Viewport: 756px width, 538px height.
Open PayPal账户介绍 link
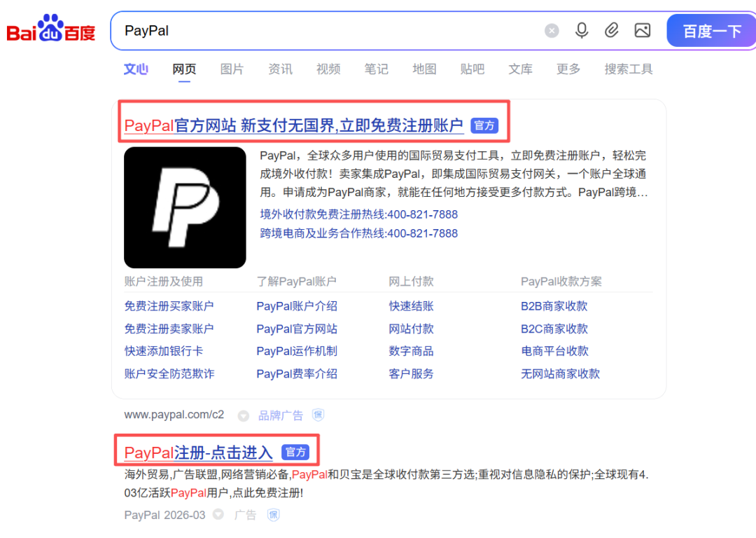tap(297, 306)
